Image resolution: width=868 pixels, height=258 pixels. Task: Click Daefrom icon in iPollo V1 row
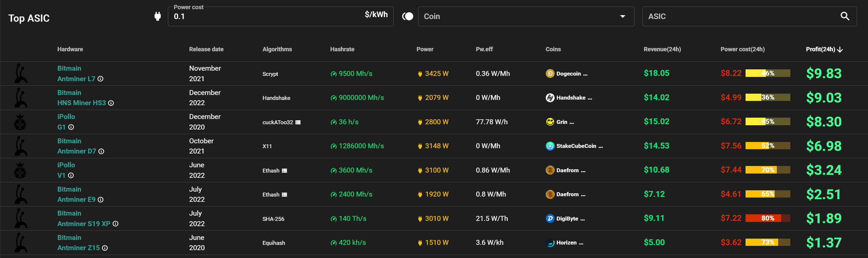click(x=550, y=170)
